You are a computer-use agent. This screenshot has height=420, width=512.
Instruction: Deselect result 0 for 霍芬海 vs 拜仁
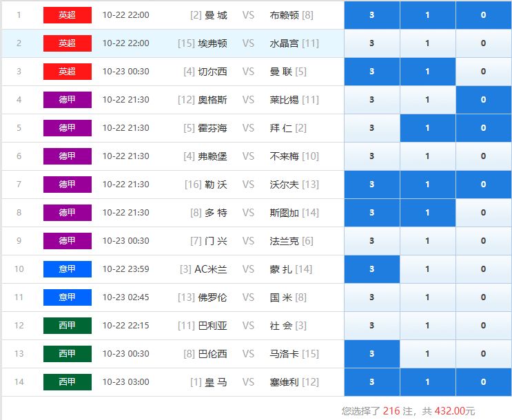tap(484, 128)
